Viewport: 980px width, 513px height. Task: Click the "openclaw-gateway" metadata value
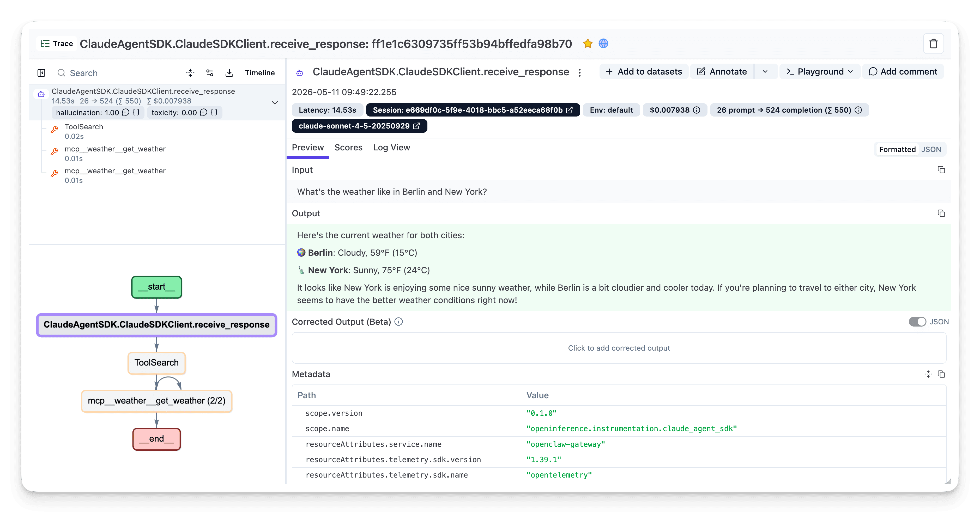point(565,444)
